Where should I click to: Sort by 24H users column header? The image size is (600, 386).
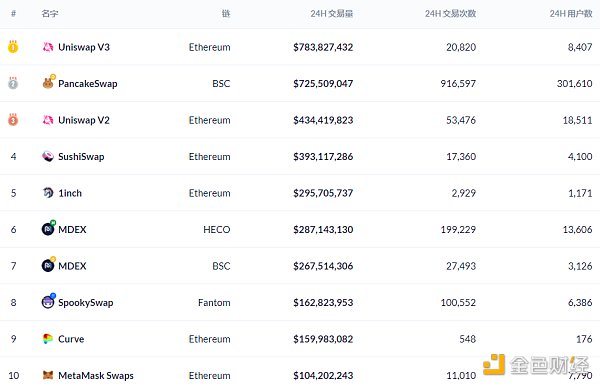571,14
